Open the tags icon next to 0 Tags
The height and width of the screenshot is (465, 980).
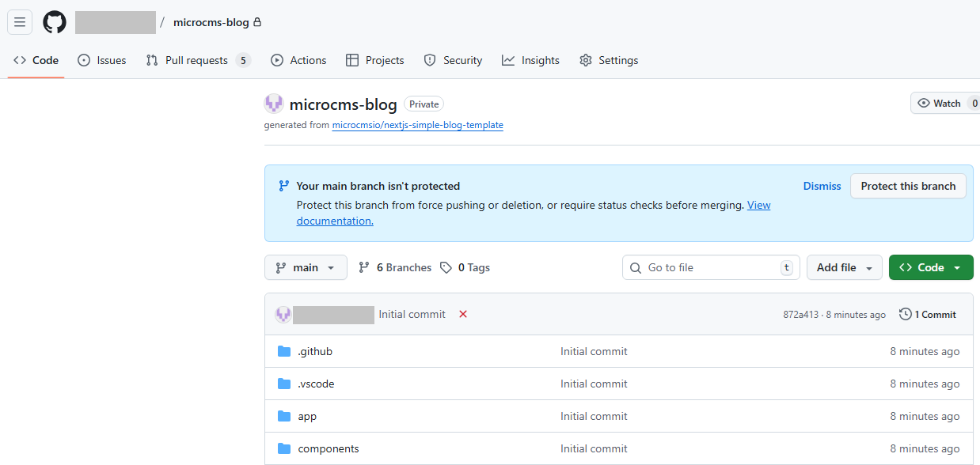point(446,267)
